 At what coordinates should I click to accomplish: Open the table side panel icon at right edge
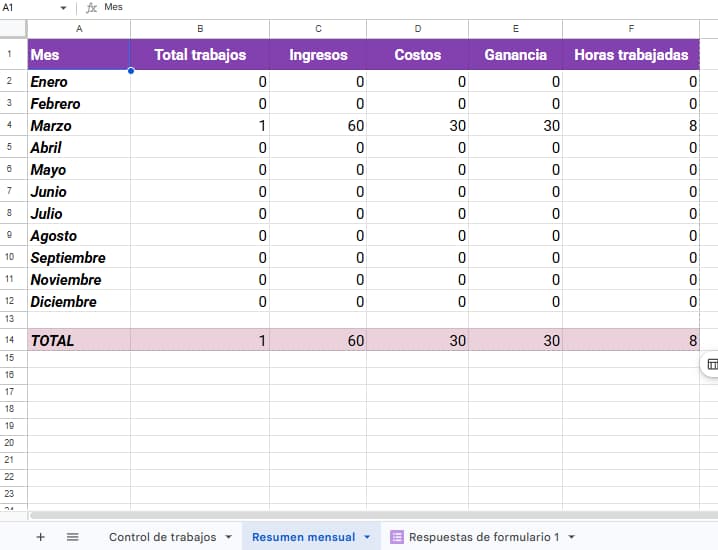[712, 364]
